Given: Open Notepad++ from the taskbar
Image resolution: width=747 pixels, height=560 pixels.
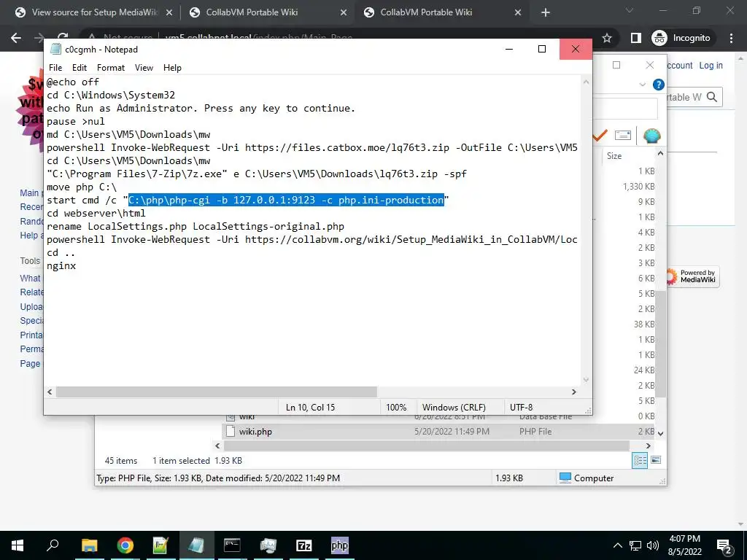Looking at the screenshot, I should [160, 545].
